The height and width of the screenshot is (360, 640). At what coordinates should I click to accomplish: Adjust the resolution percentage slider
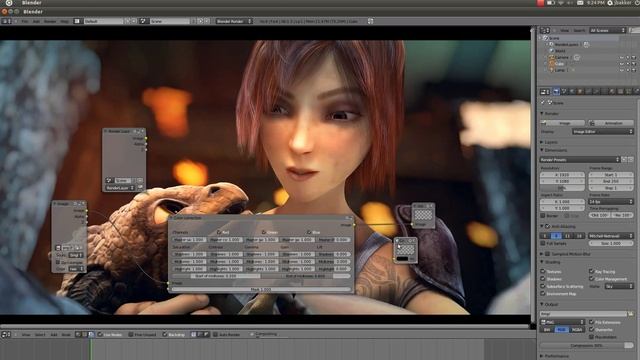point(562,188)
